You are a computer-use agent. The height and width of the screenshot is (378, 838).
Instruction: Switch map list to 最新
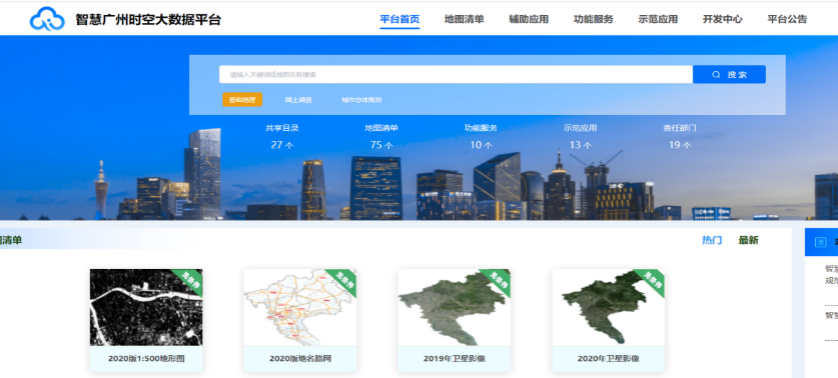pyautogui.click(x=748, y=241)
